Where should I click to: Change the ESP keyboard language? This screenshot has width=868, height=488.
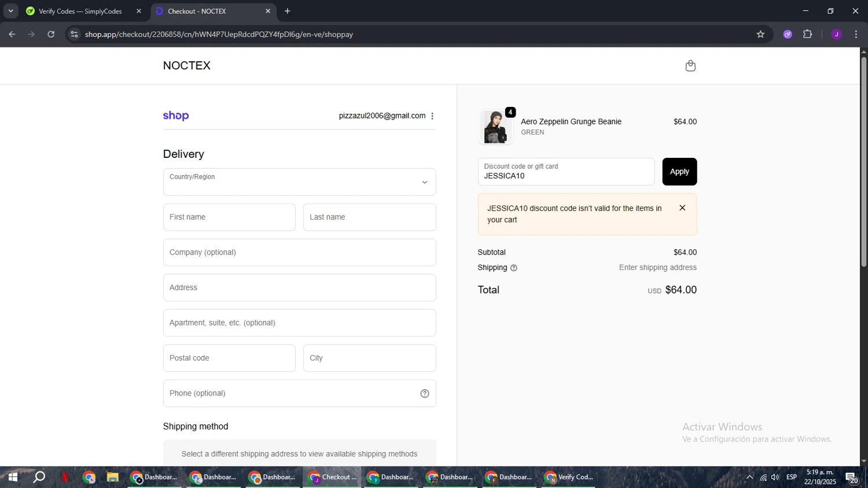pyautogui.click(x=792, y=478)
